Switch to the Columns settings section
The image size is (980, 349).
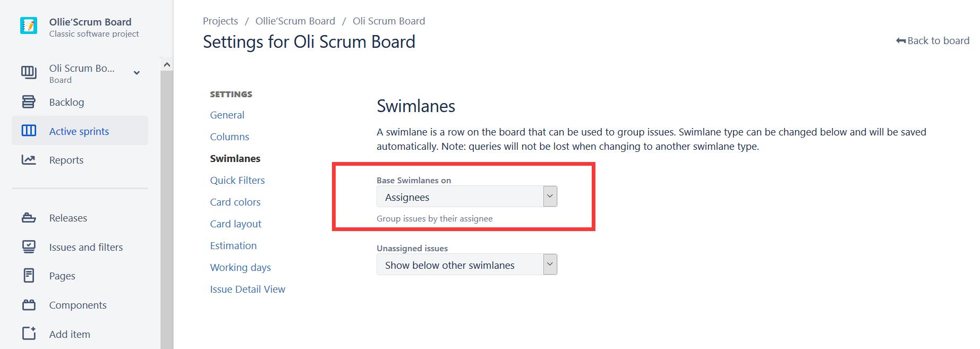coord(229,137)
